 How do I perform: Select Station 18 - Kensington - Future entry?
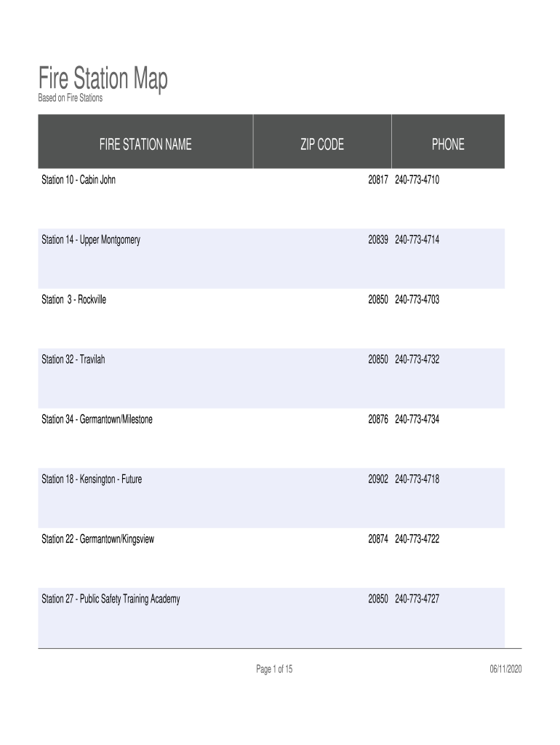tap(92, 479)
